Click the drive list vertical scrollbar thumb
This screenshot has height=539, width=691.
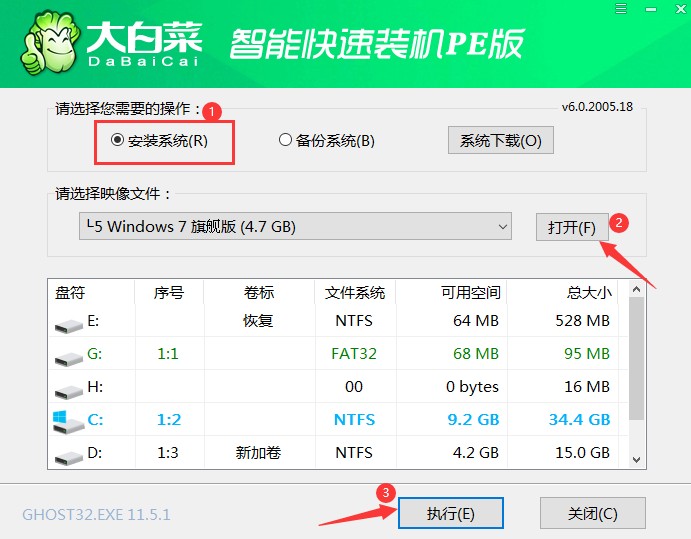pyautogui.click(x=636, y=358)
